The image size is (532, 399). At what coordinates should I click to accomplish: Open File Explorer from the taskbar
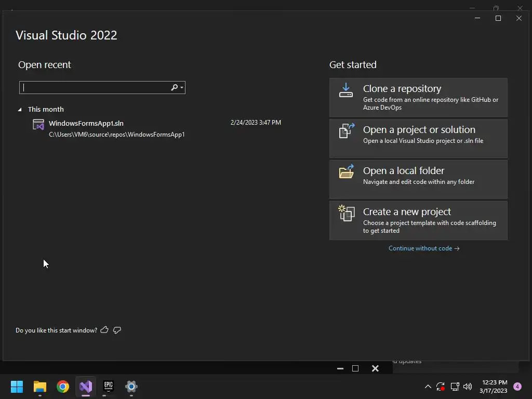39,387
